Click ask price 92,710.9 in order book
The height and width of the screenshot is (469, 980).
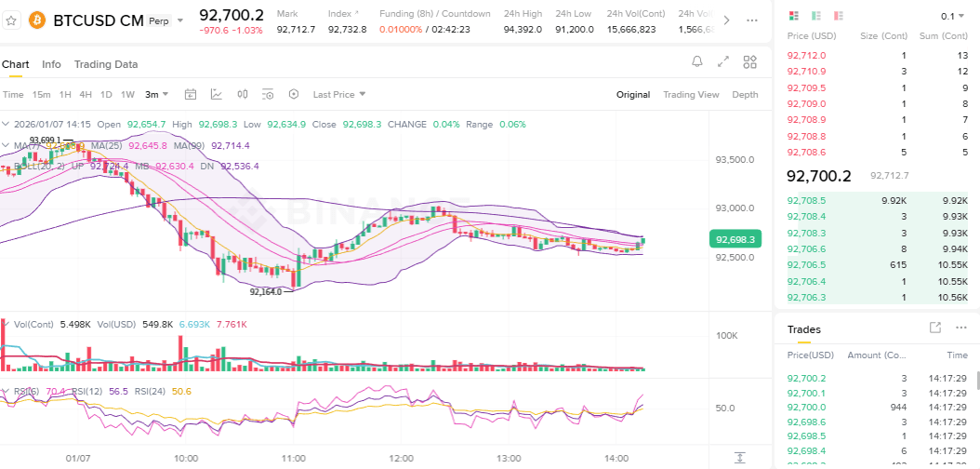(x=806, y=72)
